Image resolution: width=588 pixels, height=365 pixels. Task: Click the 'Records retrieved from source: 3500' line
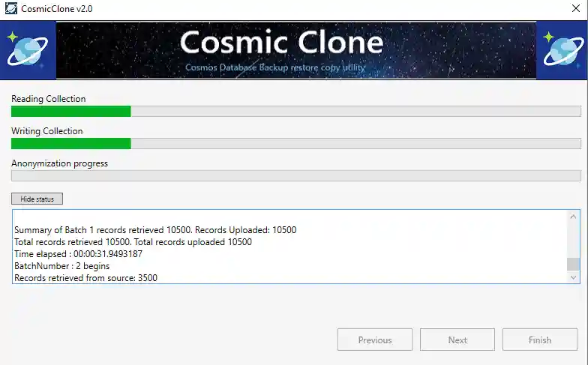click(85, 278)
